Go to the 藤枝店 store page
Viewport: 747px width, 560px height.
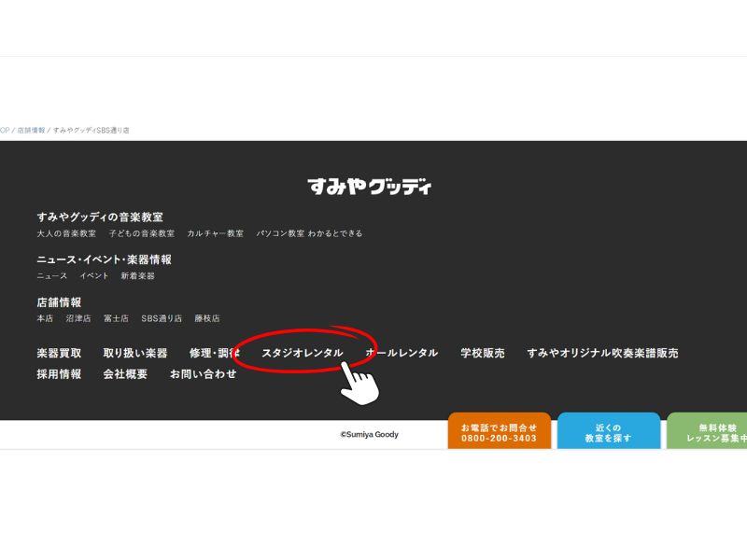coord(207,318)
